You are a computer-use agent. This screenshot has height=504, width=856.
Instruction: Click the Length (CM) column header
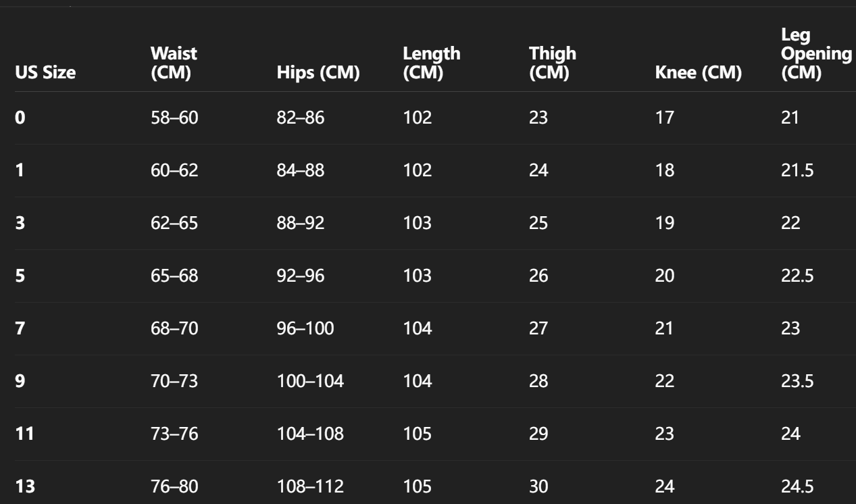click(x=431, y=64)
